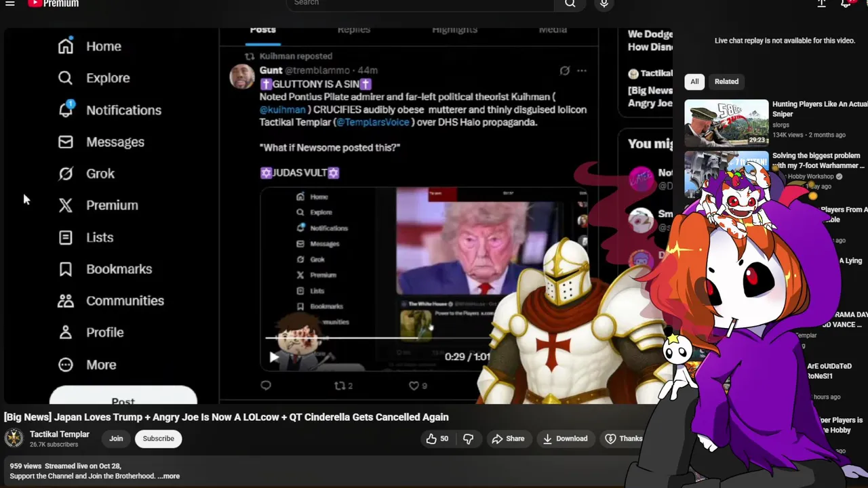This screenshot has width=868, height=488.
Task: Click the Thanks button
Action: coord(623,439)
